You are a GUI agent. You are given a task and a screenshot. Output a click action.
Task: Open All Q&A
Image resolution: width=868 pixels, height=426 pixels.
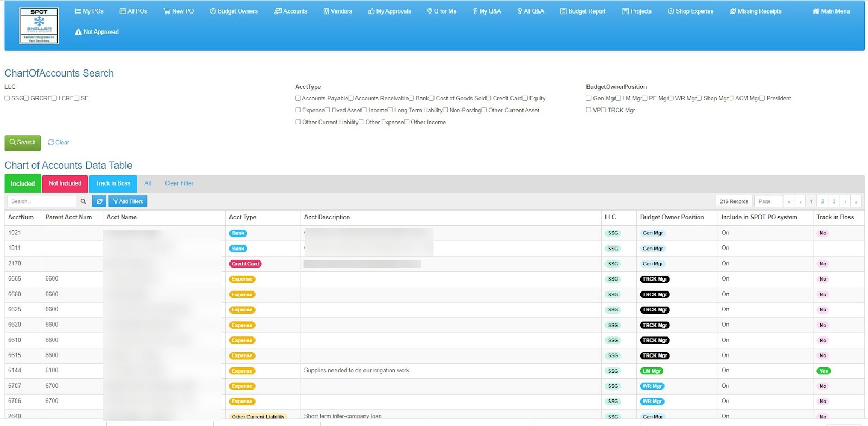point(531,11)
